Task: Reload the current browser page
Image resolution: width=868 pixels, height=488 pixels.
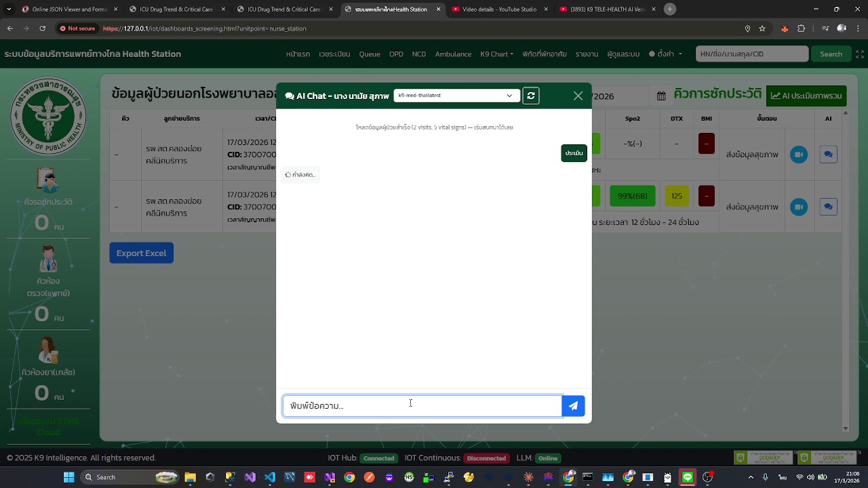Action: (x=42, y=28)
